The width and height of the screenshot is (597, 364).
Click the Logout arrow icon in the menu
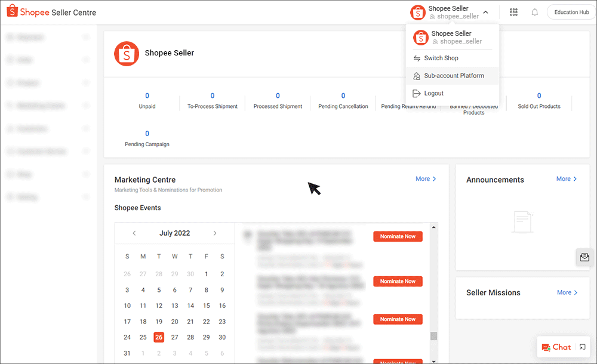click(418, 93)
